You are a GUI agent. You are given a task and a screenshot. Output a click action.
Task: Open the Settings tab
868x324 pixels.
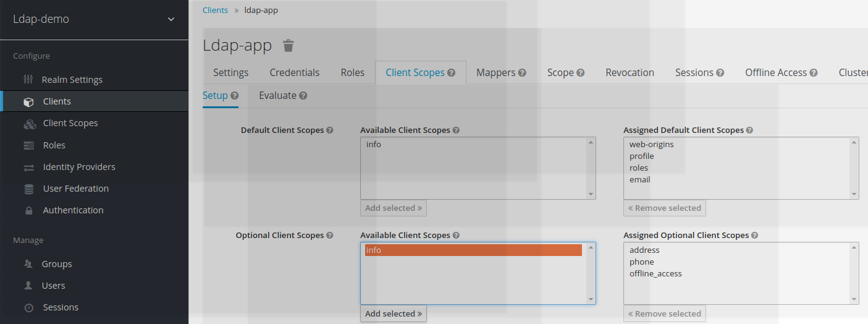231,72
